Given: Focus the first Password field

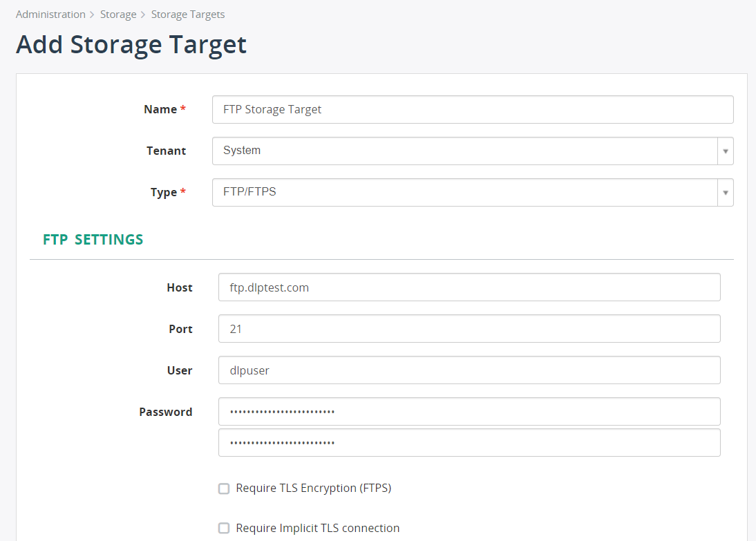Looking at the screenshot, I should (470, 412).
